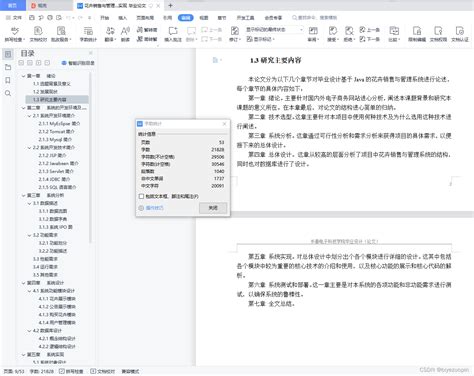Collapse the 2.1 系统开发环境简介 node
The width and height of the screenshot is (474, 376).
29,116
